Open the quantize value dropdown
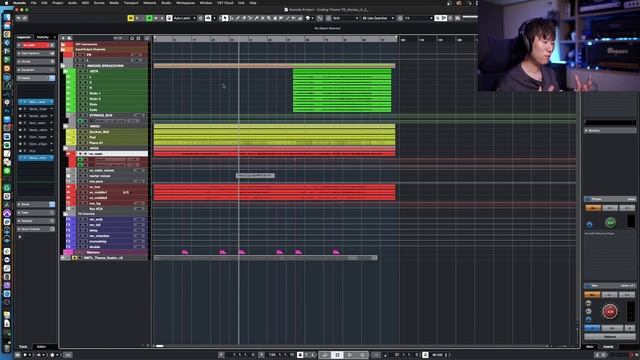This screenshot has height=360, width=640. pyautogui.click(x=418, y=18)
